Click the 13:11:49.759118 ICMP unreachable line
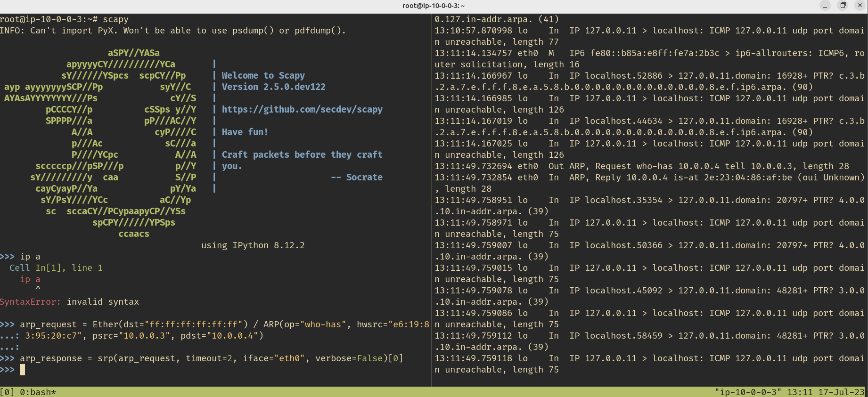 [x=650, y=364]
